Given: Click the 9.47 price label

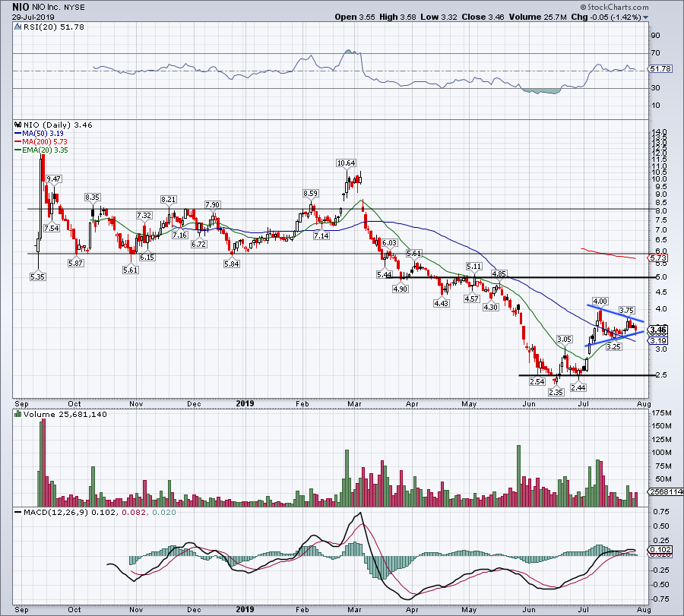Looking at the screenshot, I should [x=54, y=179].
